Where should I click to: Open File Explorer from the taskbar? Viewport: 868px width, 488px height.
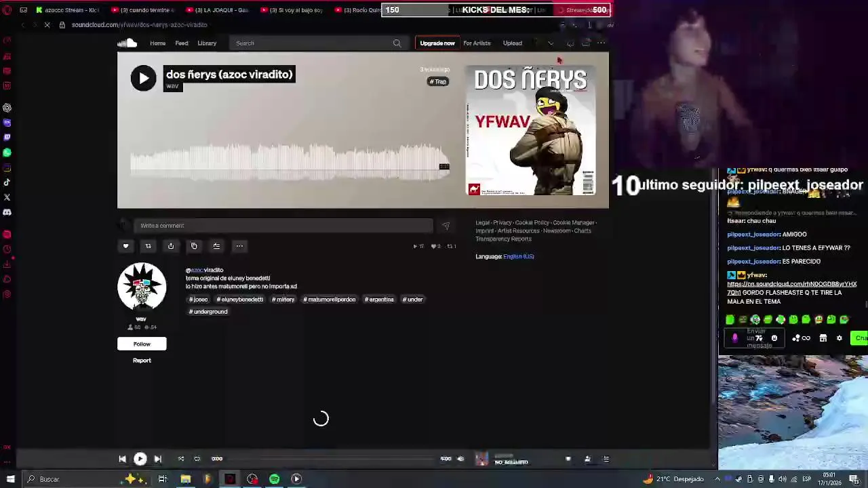point(185,479)
